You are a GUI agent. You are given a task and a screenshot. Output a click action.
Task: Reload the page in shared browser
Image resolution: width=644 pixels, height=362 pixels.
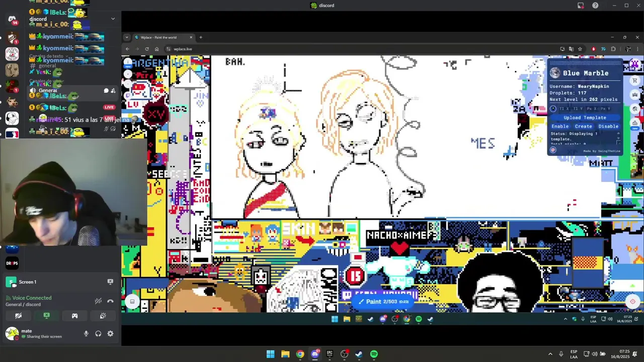coord(146,49)
